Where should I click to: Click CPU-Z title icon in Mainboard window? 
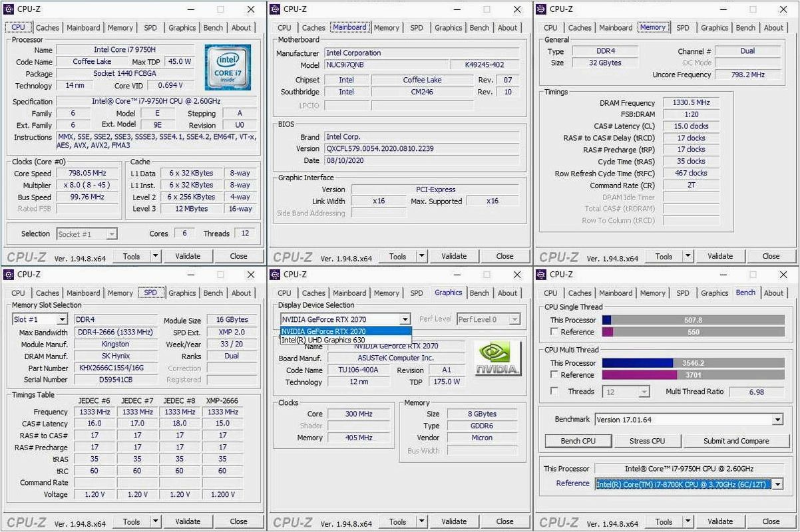(276, 9)
